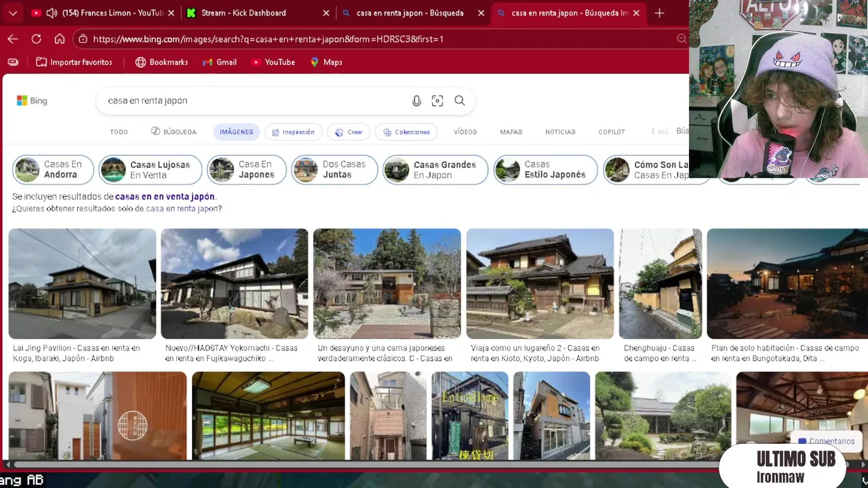Select the IMÁGENES tab
Screen dimensions: 868x488
coord(236,131)
